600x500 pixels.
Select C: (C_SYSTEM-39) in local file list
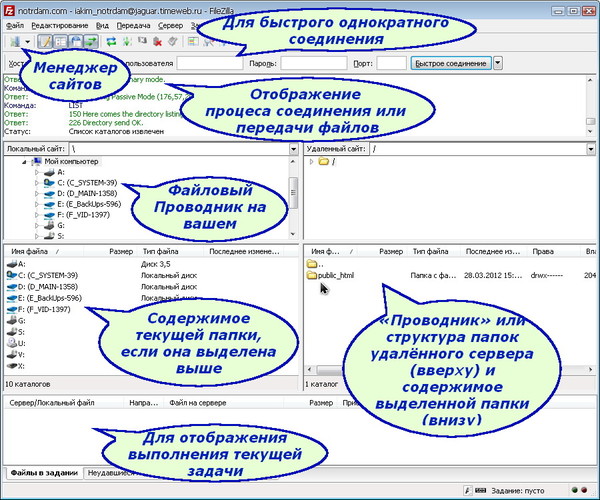[x=47, y=275]
